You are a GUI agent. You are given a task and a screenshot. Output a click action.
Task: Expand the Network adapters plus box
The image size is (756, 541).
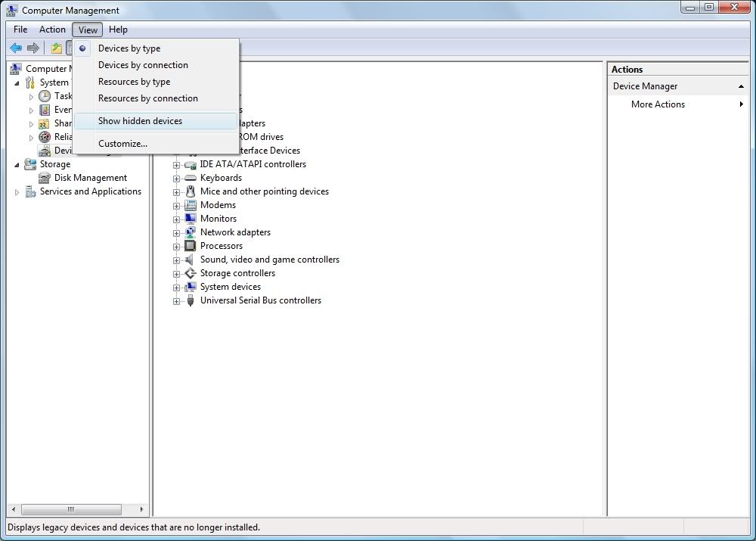(x=176, y=233)
